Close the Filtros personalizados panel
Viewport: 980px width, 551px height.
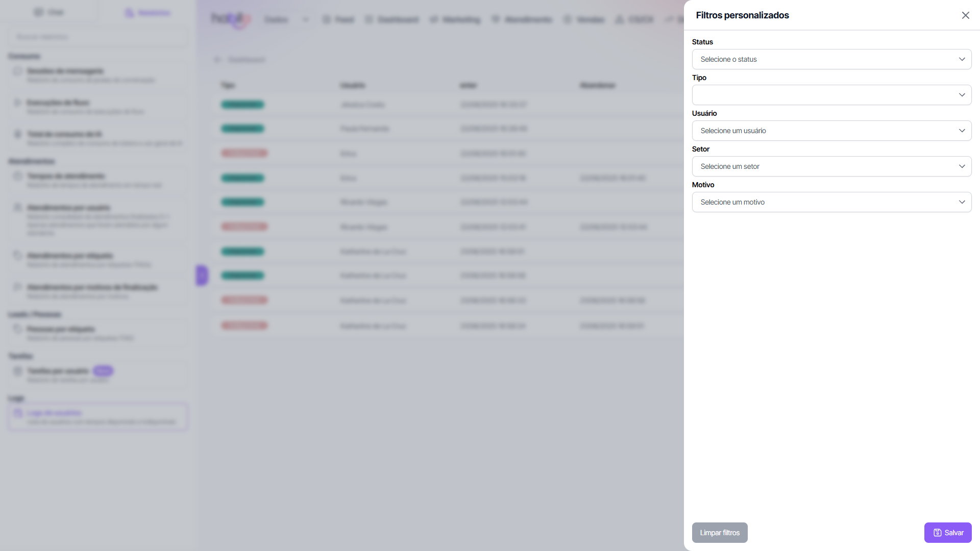click(965, 15)
